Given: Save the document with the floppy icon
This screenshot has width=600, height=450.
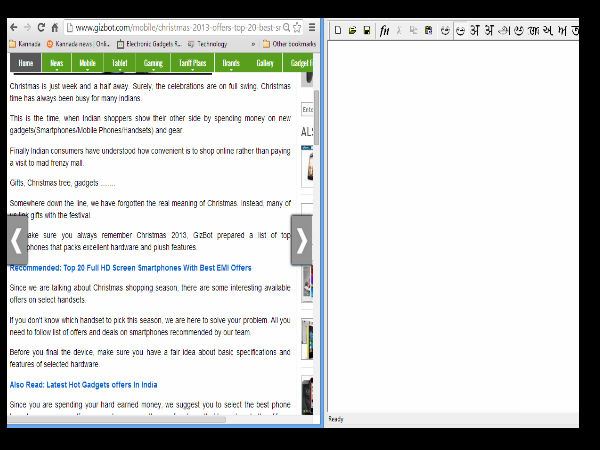Looking at the screenshot, I should (366, 31).
